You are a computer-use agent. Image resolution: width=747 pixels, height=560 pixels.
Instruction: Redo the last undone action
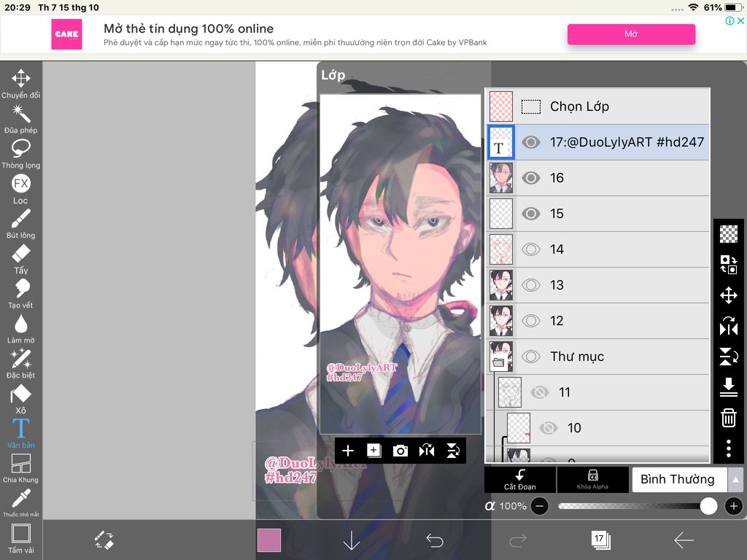(517, 540)
